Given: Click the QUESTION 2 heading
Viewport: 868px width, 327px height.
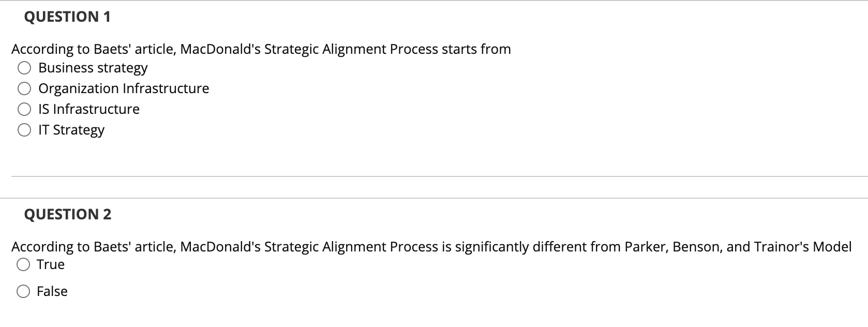Looking at the screenshot, I should [68, 214].
